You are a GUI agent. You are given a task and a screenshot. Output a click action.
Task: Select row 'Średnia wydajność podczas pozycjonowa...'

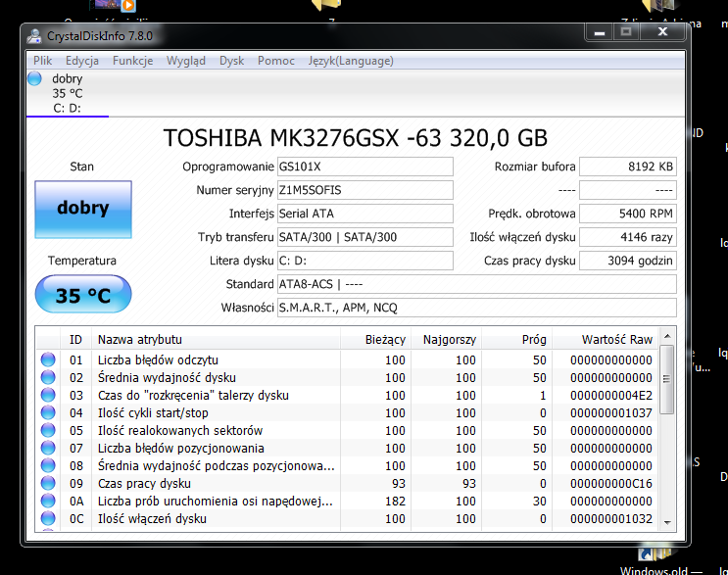[347, 465]
